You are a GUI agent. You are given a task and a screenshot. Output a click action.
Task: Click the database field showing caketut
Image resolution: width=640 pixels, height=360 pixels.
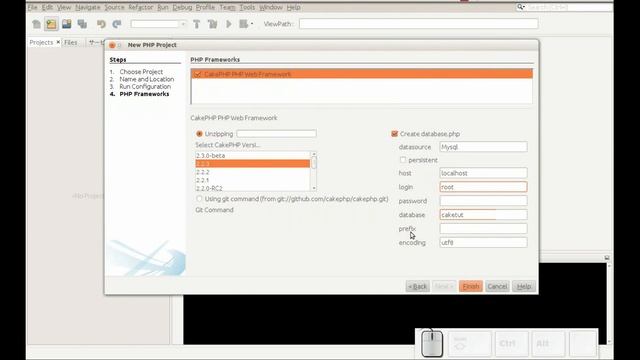[483, 214]
